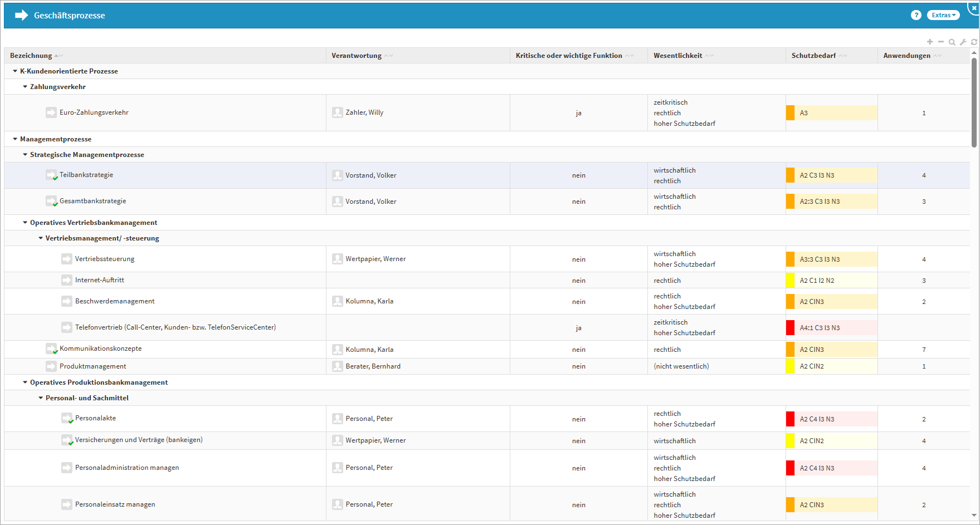The width and height of the screenshot is (980, 525).
Task: Refresh the table with the reload icon
Action: (974, 42)
